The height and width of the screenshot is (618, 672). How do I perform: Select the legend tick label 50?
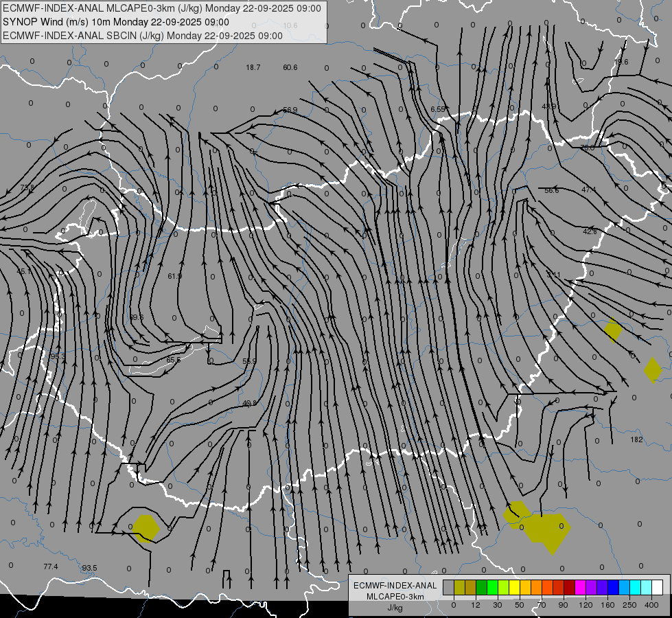(x=520, y=605)
